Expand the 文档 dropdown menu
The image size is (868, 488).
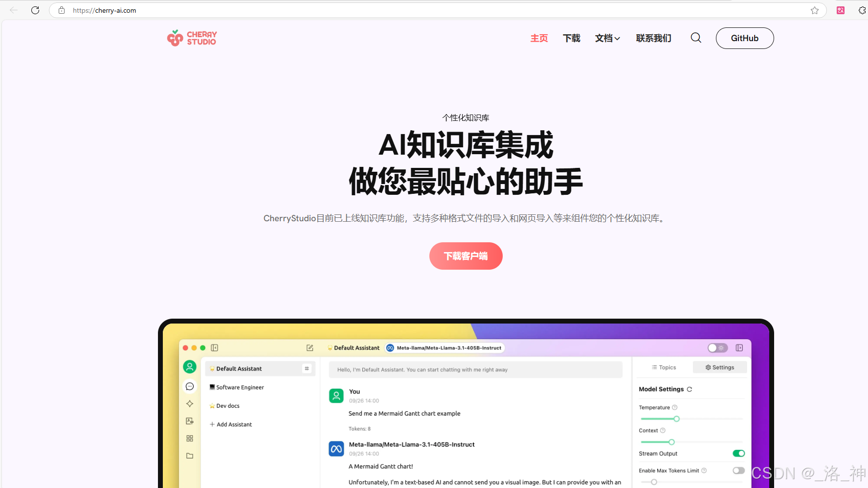click(607, 38)
